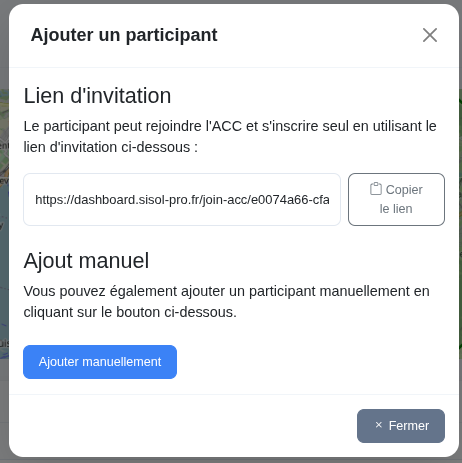
Task: Click the dimmed backdrop below the dialog
Action: (x=231, y=460)
